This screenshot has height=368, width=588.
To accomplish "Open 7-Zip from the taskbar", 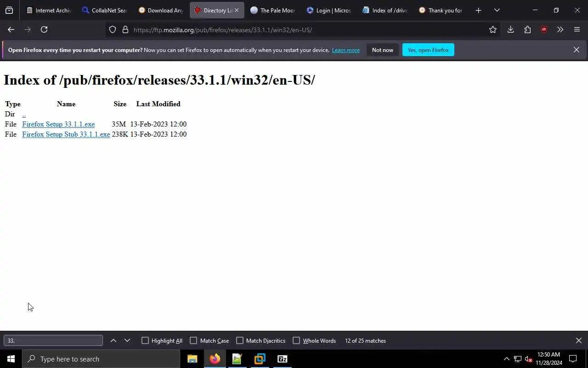I will pyautogui.click(x=282, y=359).
